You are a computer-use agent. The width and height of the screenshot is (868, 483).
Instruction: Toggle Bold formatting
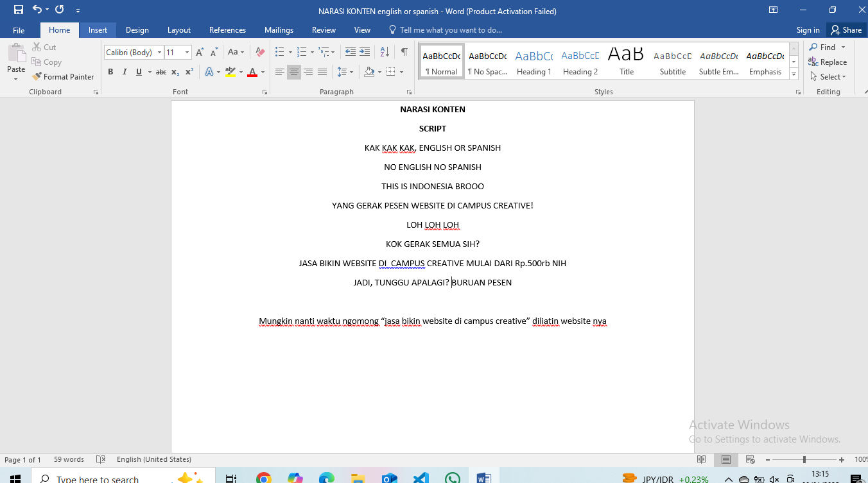110,72
